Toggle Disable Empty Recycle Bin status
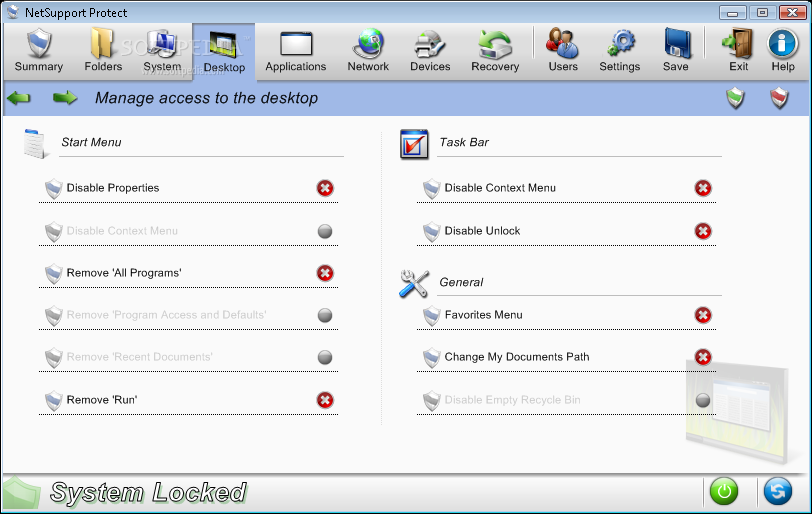 703,400
